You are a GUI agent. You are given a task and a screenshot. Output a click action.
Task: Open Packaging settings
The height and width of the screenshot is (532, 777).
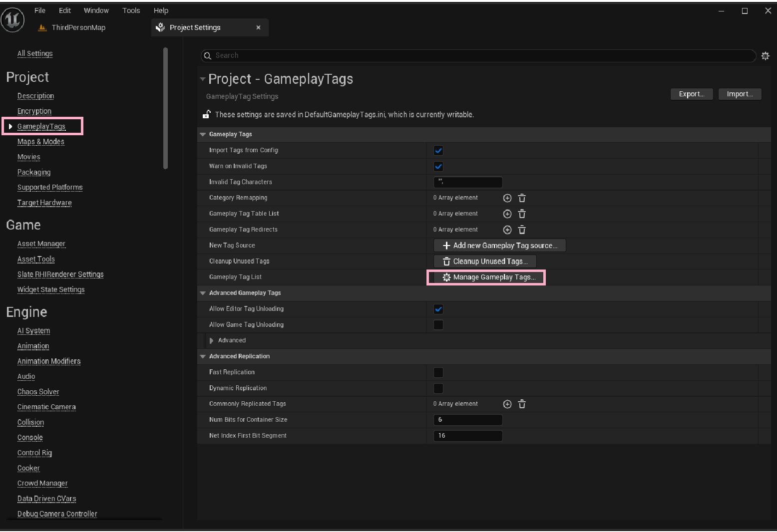pyautogui.click(x=34, y=172)
